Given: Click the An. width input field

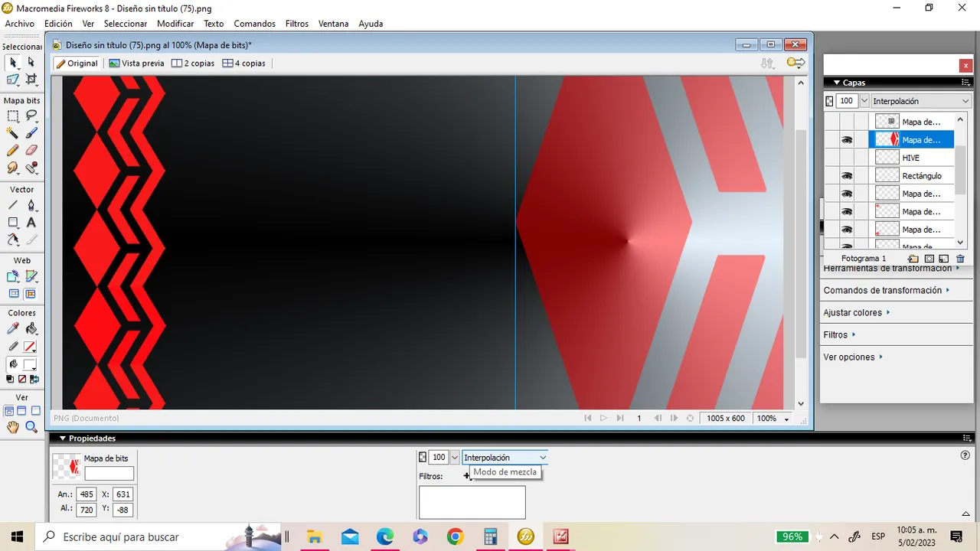Looking at the screenshot, I should (87, 494).
